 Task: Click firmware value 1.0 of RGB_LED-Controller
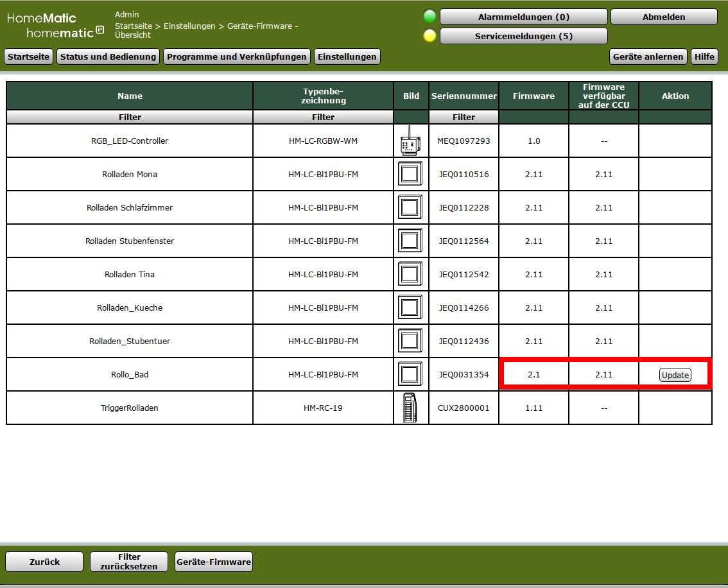point(534,141)
